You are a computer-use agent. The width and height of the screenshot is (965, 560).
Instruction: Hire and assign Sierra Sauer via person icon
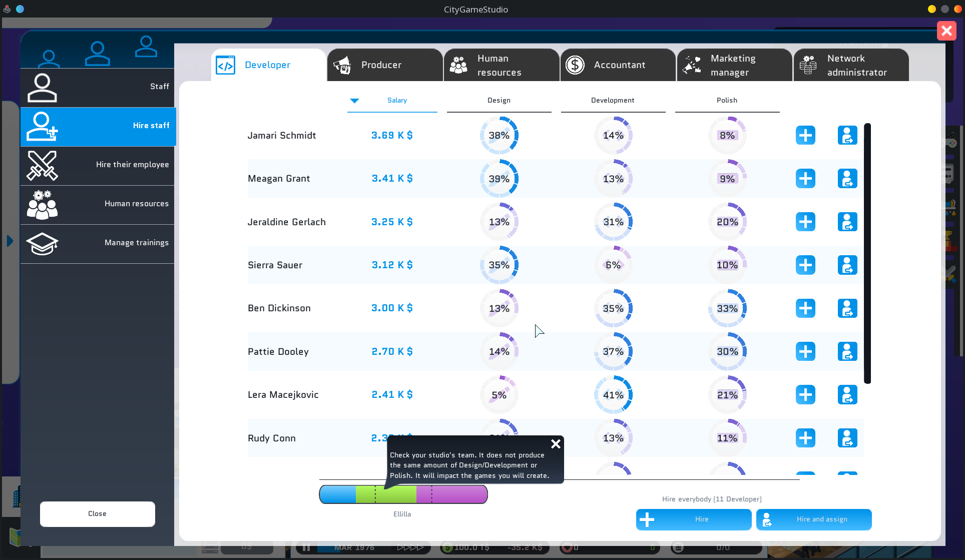pyautogui.click(x=847, y=265)
